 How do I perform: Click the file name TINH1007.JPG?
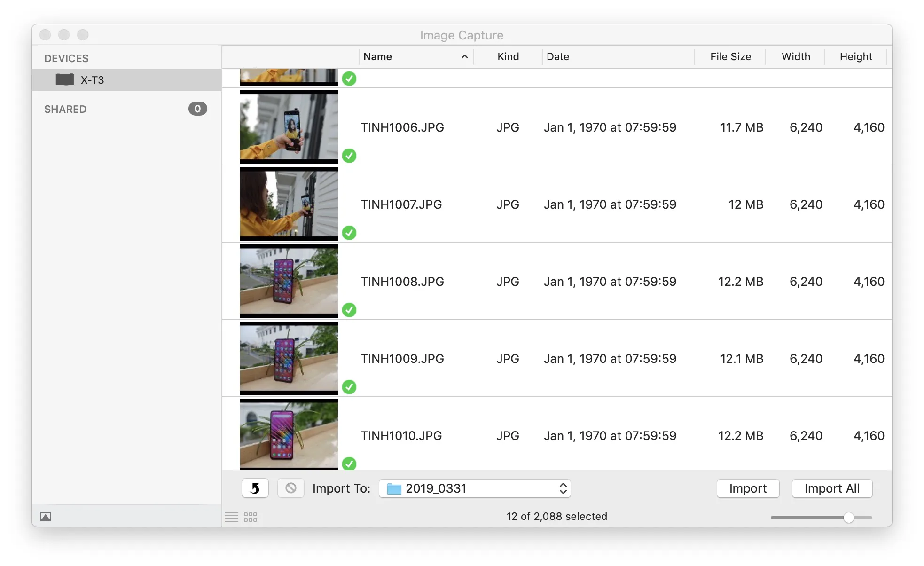(x=401, y=204)
